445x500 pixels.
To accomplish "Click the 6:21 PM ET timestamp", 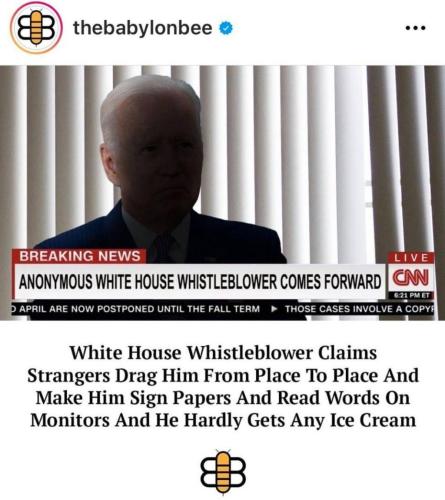I will coord(411,295).
